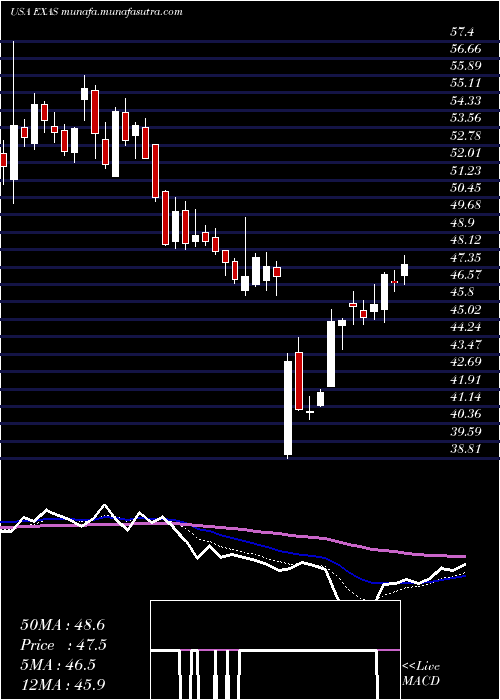This screenshot has height=700, width=500.
Task: Click the 53.56 price axis label
Action: click(x=466, y=118)
